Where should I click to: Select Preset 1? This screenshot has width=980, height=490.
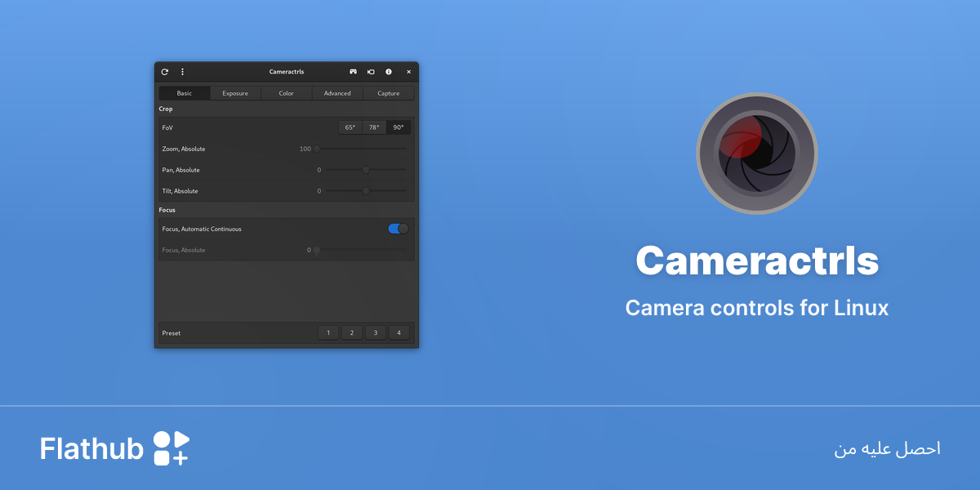click(x=328, y=332)
